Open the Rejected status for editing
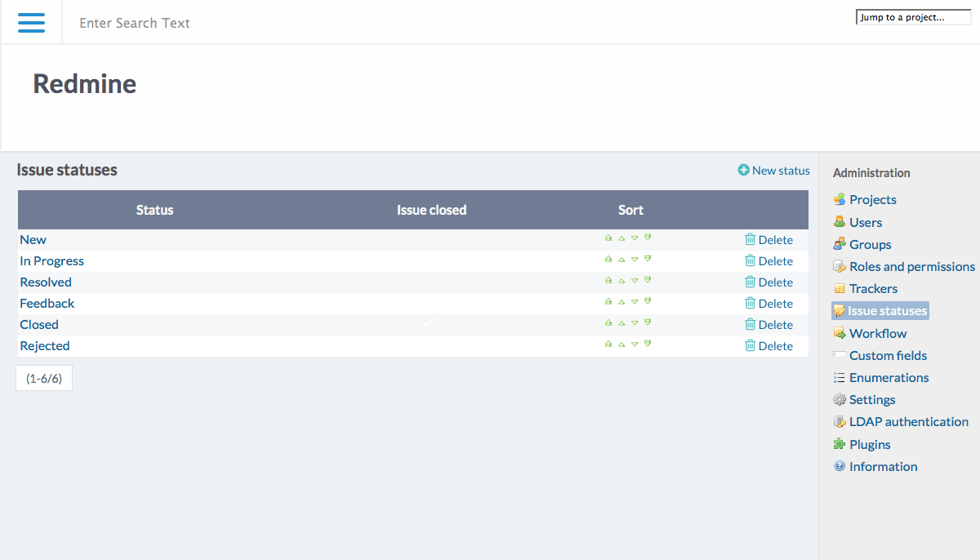The width and height of the screenshot is (980, 560). pyautogui.click(x=44, y=345)
